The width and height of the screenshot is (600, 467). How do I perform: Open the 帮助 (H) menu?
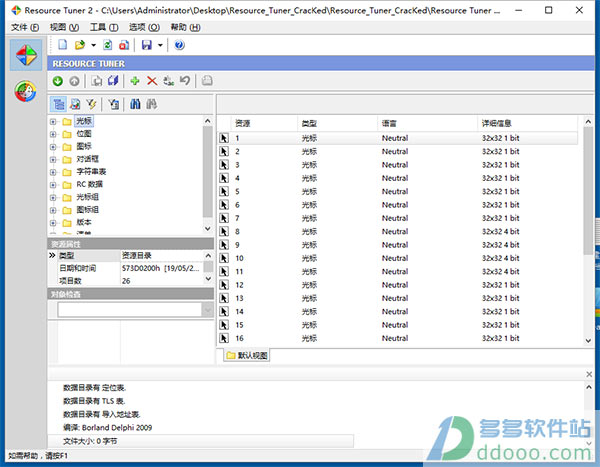(185, 27)
